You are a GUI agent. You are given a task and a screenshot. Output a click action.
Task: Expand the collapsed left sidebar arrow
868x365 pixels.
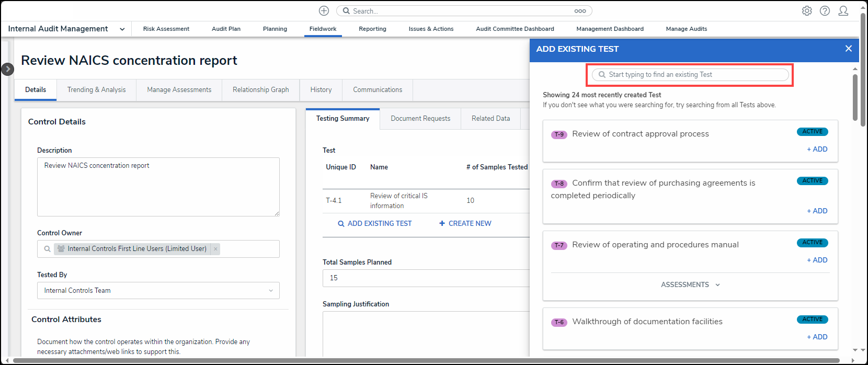click(x=7, y=69)
